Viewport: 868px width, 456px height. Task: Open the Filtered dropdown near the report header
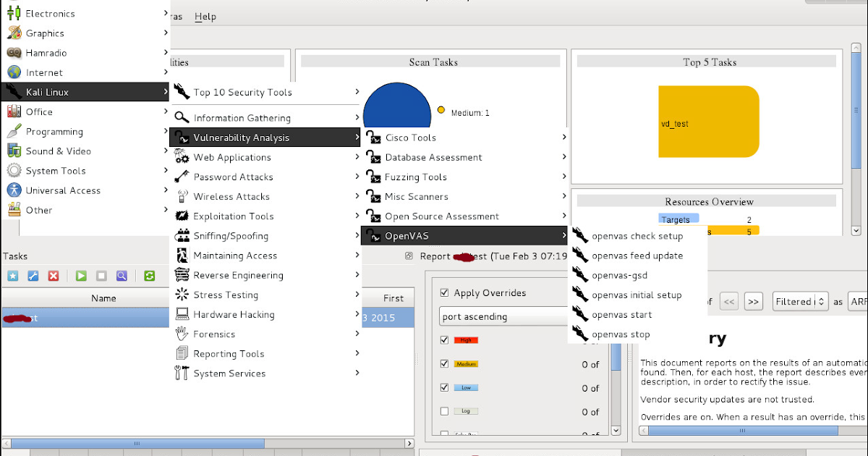[800, 301]
